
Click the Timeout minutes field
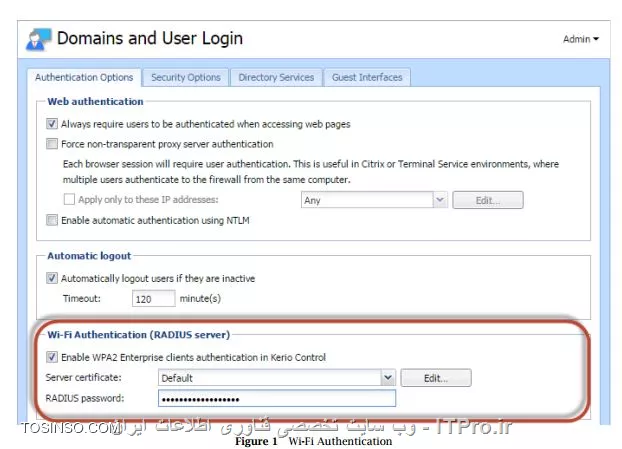(x=154, y=298)
